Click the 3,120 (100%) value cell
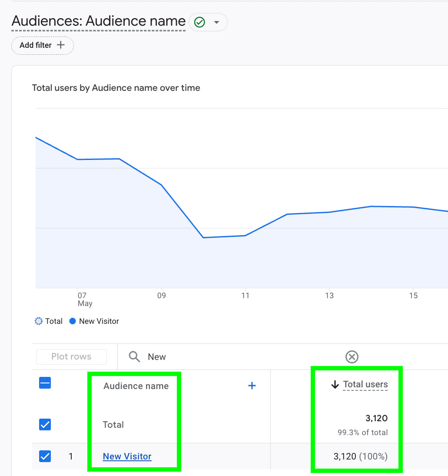The width and height of the screenshot is (448, 476). tap(361, 456)
